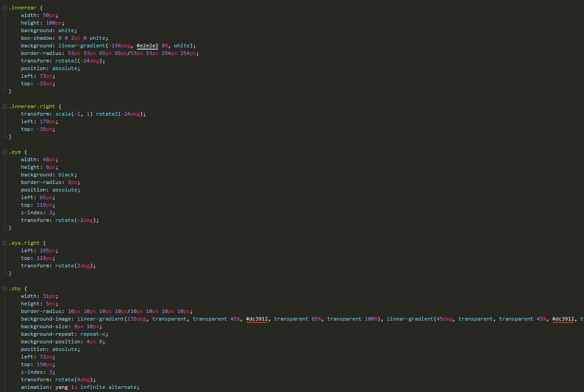Fold the .eye rule block

(x=4, y=152)
